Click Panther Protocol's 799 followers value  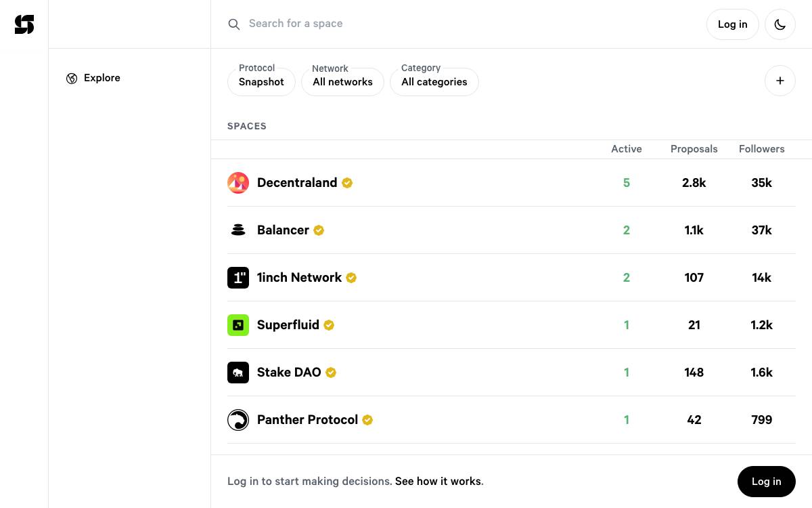click(762, 420)
